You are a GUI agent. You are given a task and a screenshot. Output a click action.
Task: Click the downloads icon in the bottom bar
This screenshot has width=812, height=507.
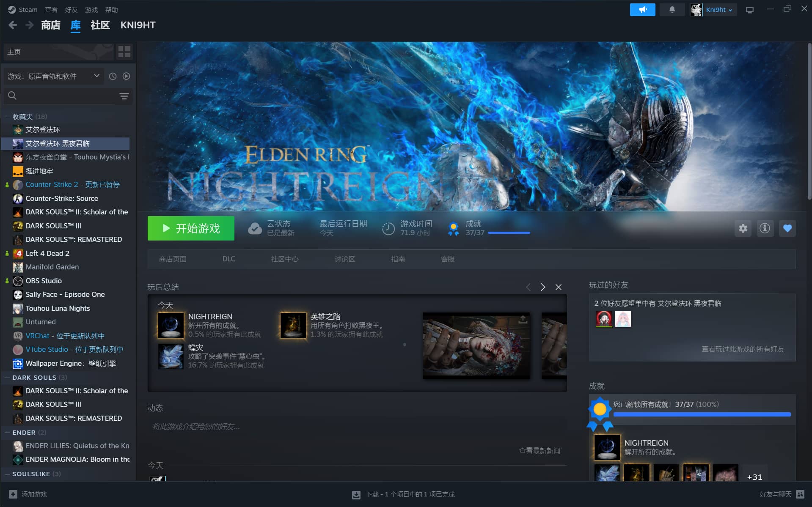(x=356, y=494)
